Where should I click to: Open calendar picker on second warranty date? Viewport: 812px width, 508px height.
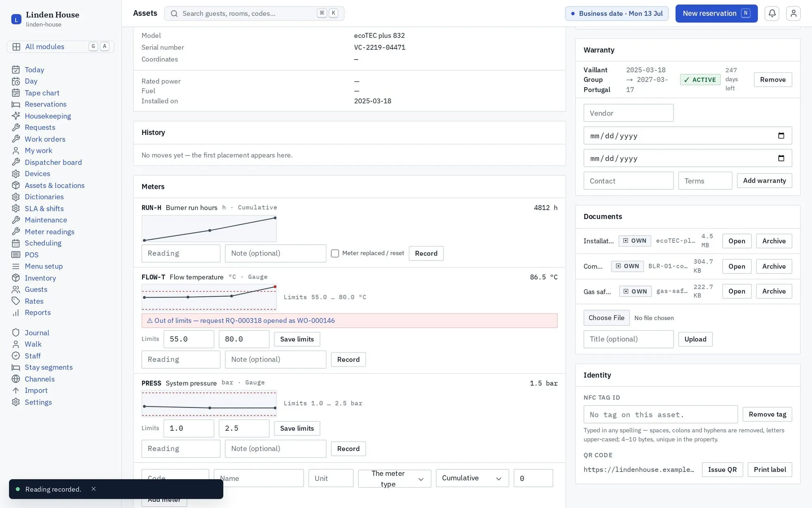[781, 158]
